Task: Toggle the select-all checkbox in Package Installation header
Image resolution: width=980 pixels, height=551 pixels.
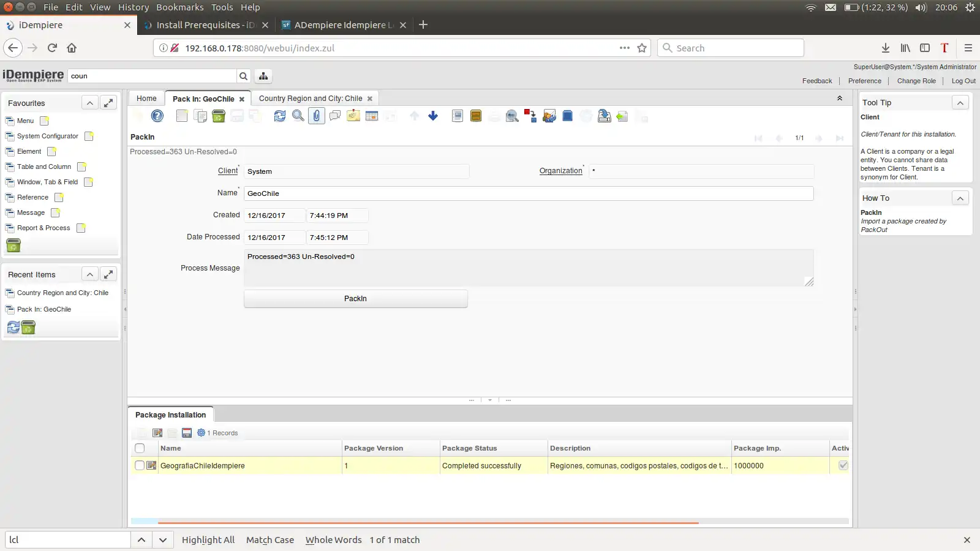Action: click(x=140, y=448)
